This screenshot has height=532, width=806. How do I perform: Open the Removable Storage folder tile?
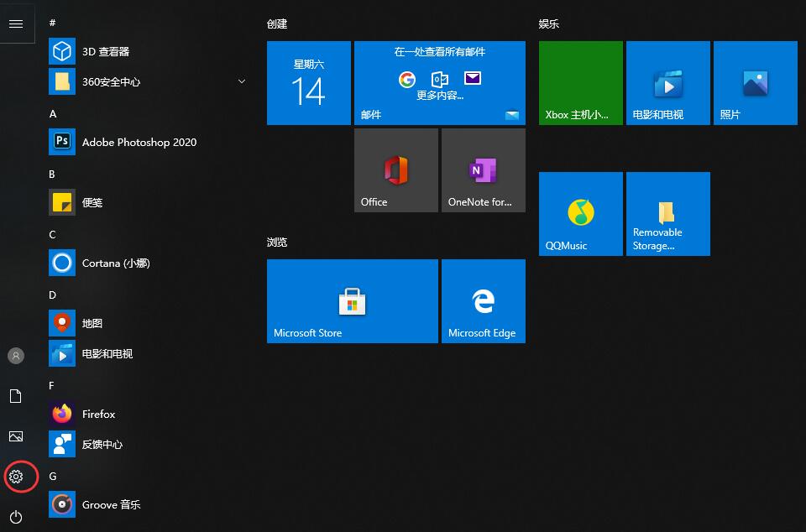point(667,214)
